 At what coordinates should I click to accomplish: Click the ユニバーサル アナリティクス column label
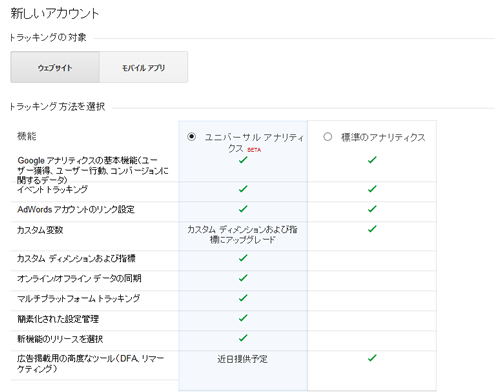click(254, 143)
